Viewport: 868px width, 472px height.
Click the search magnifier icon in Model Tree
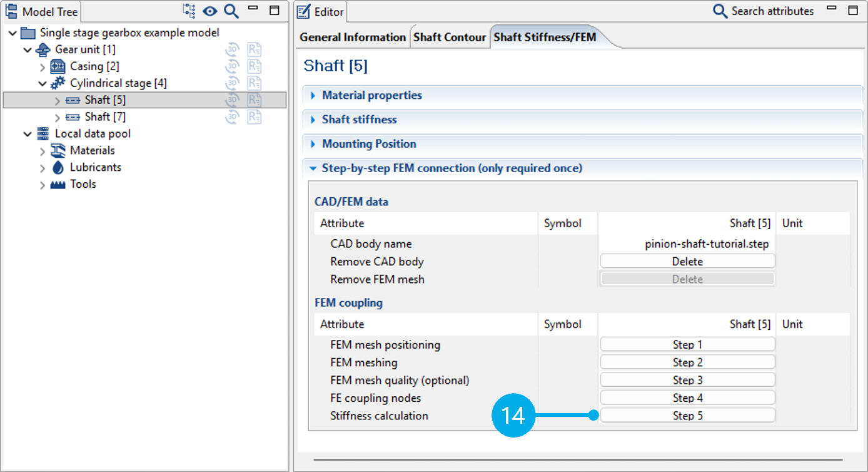click(x=231, y=11)
